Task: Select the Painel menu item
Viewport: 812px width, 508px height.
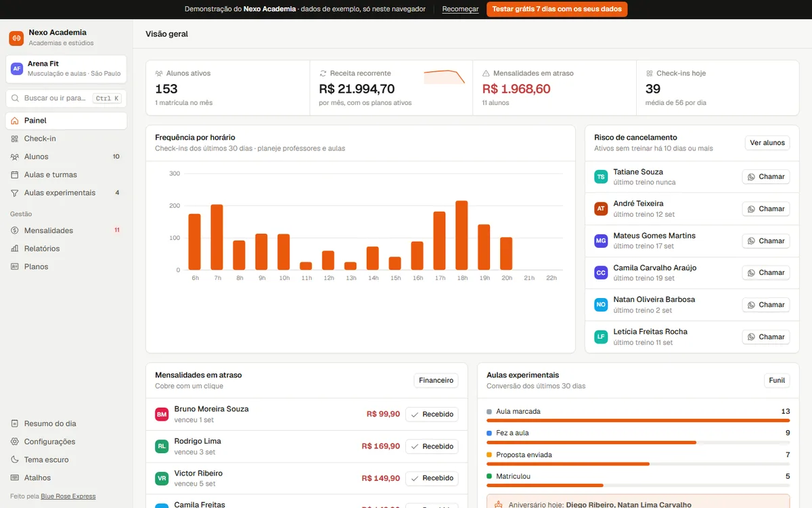Action: point(66,121)
